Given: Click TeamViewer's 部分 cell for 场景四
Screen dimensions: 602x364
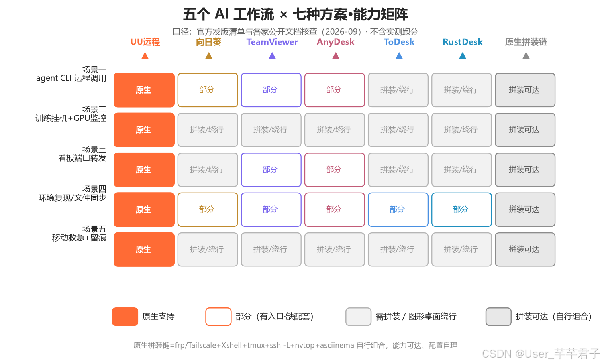Looking at the screenshot, I should [x=271, y=209].
